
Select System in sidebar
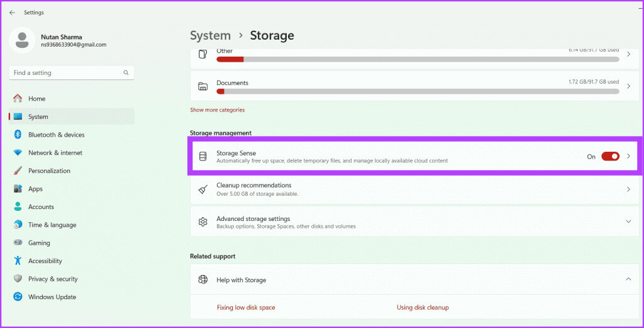72,116
